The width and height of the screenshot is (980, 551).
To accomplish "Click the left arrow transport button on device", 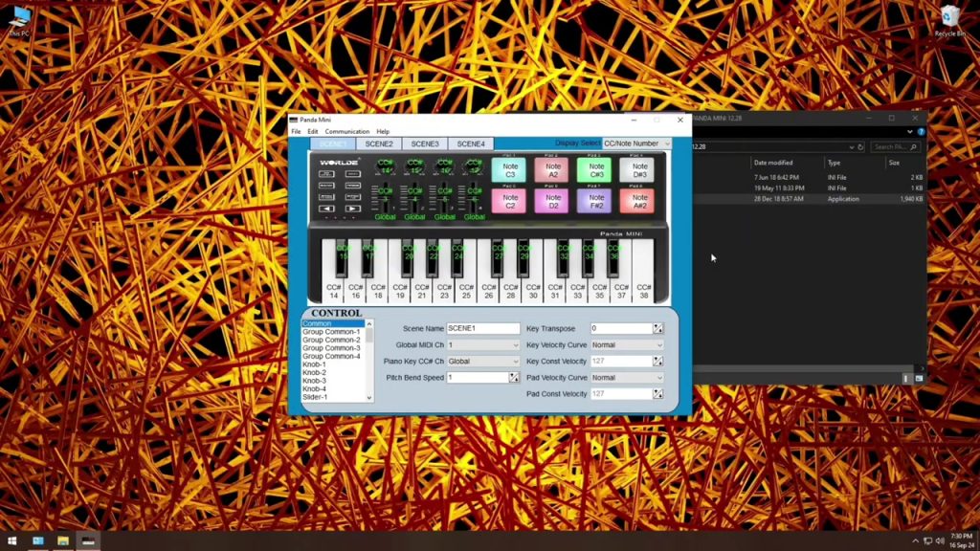I will 326,209.
